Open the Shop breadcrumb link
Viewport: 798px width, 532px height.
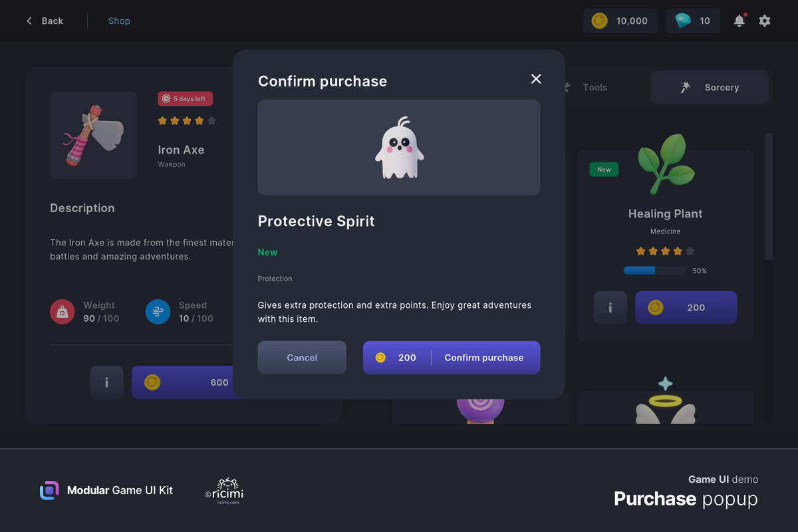(x=119, y=21)
